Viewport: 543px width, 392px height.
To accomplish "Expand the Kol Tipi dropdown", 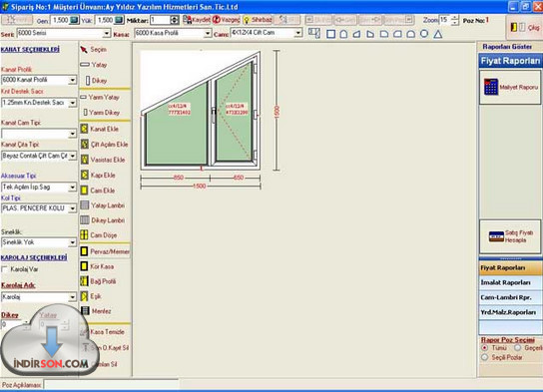I will [x=73, y=208].
